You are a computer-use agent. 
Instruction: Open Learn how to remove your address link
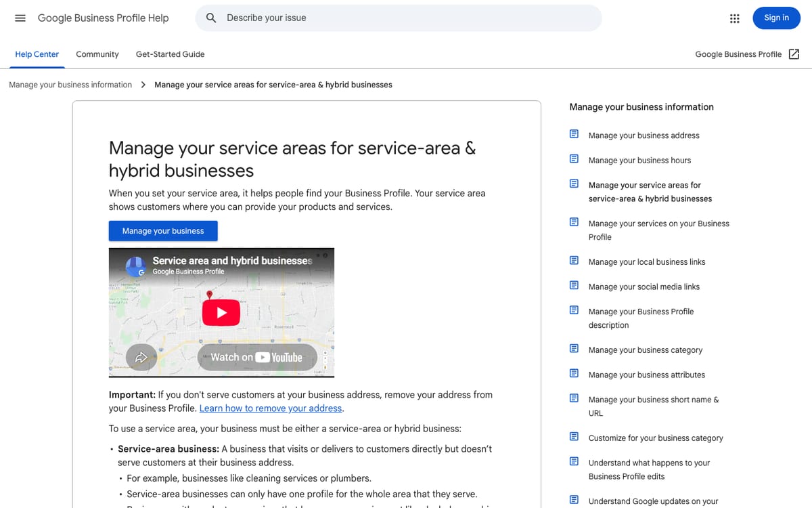tap(271, 408)
